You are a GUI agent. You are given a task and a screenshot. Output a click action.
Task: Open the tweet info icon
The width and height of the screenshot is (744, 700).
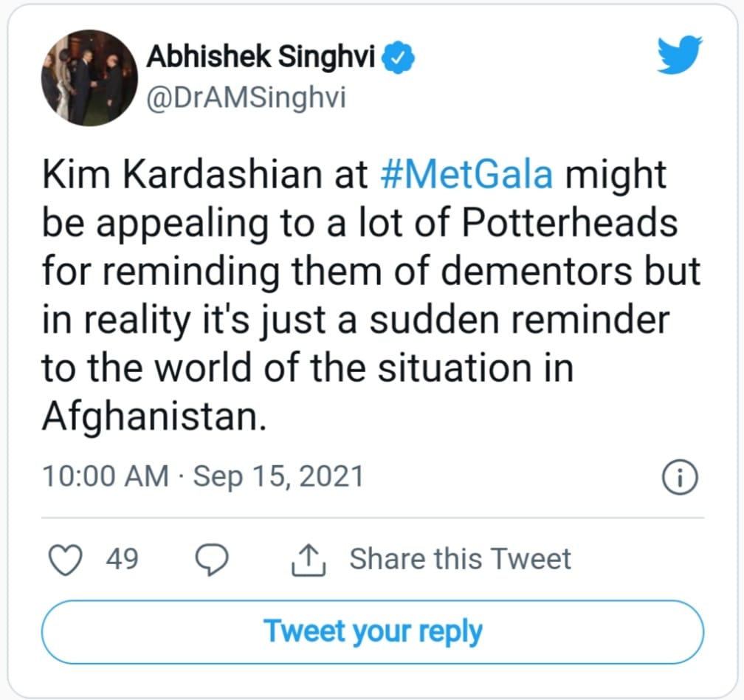pos(681,477)
